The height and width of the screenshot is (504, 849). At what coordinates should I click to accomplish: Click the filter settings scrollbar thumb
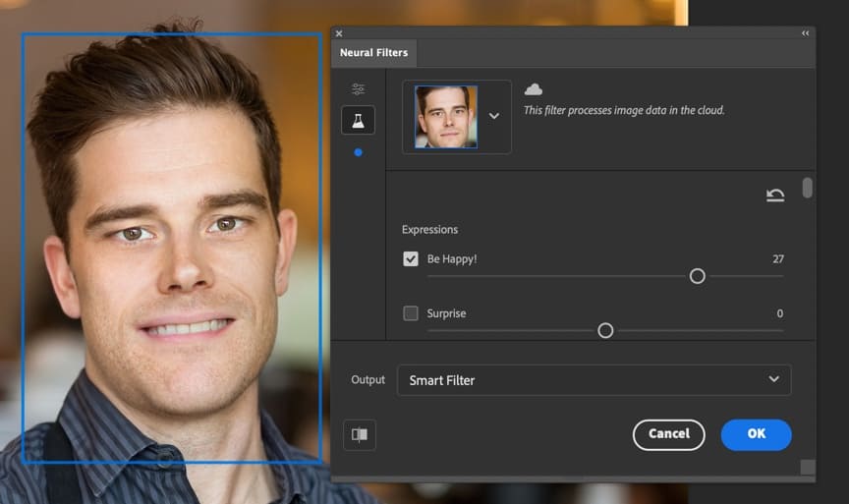pos(808,188)
